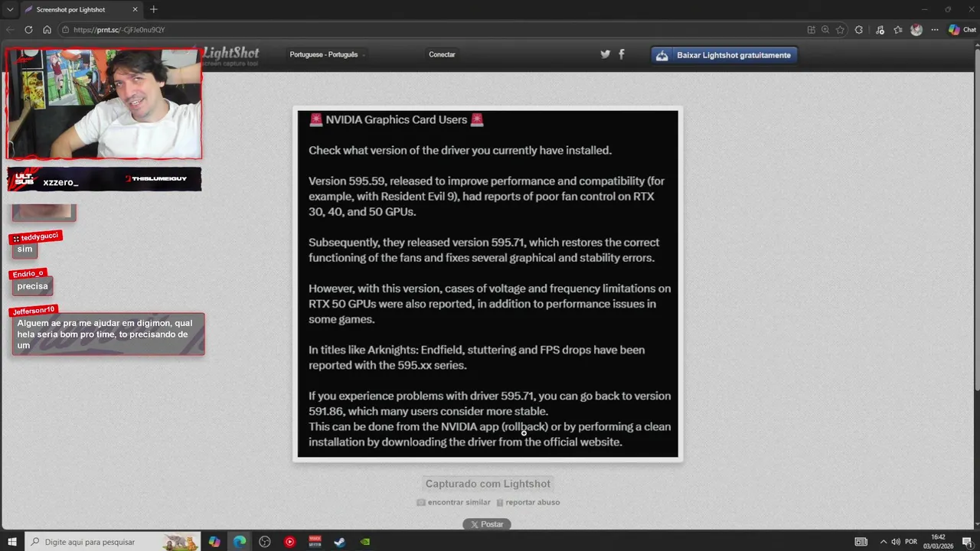
Task: Click the xzzero_ sub banner
Action: pyautogui.click(x=104, y=179)
